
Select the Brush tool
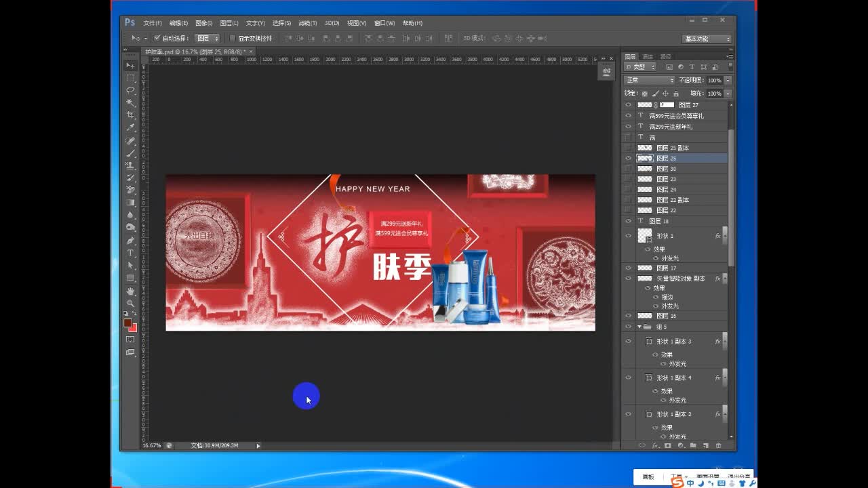130,153
